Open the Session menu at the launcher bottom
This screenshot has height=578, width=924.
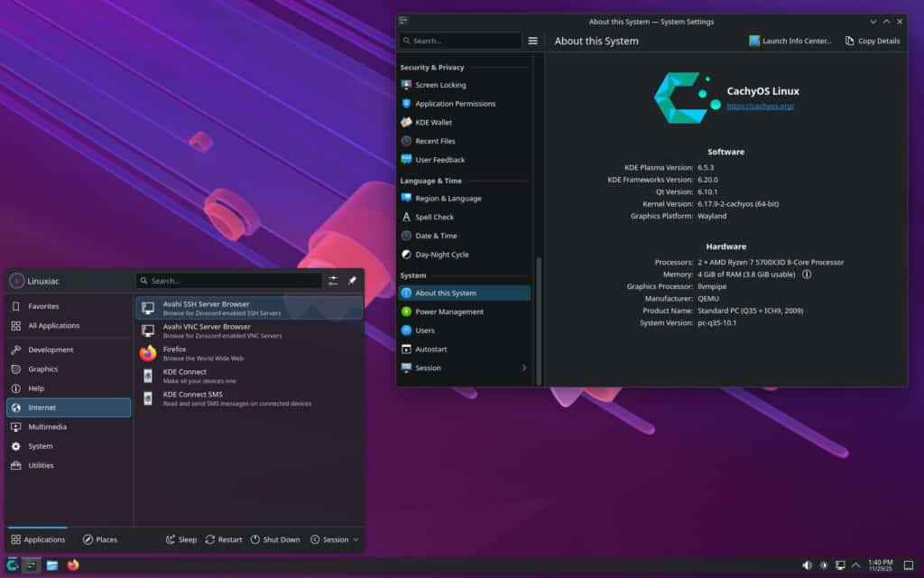tap(333, 539)
